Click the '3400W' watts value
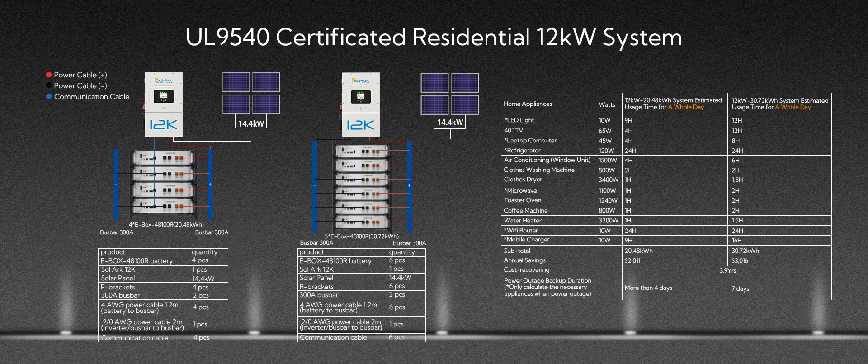Screen dimensions: 868x364 [x=609, y=180]
